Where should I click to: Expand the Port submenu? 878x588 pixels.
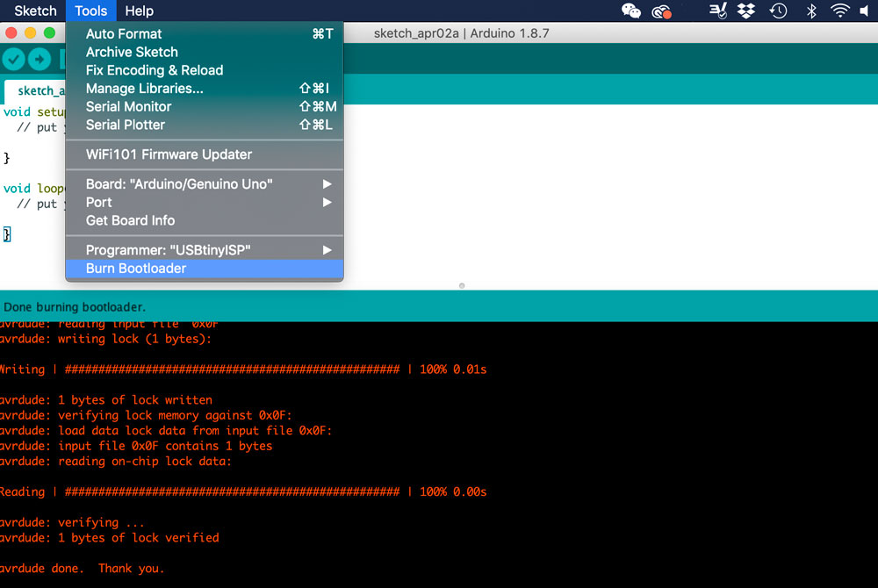tap(205, 202)
